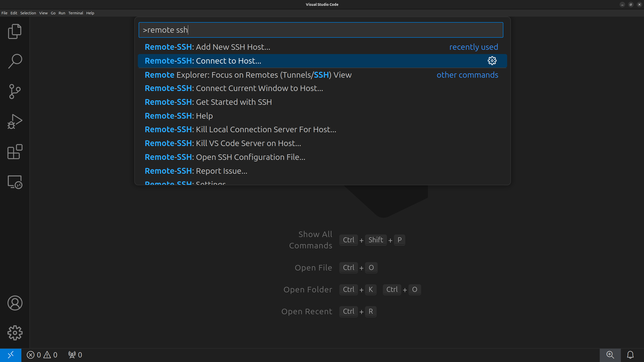
Task: Click the zoom status bar icon
Action: coord(610,355)
